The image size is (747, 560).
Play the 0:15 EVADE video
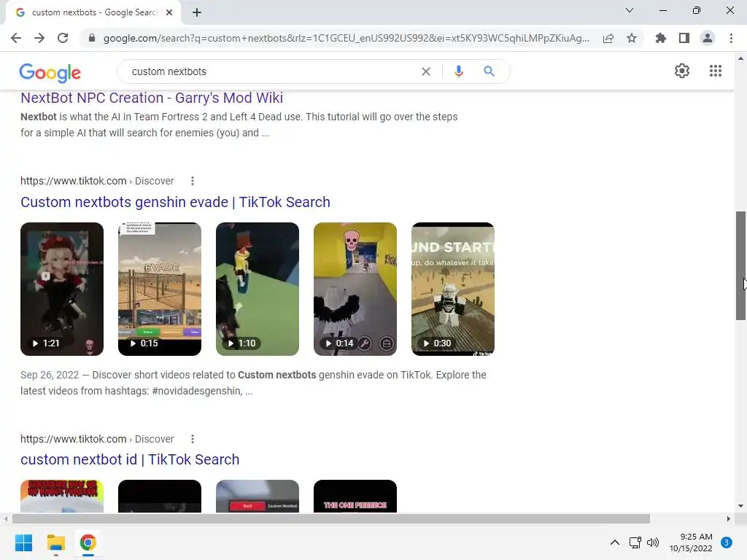click(x=160, y=289)
